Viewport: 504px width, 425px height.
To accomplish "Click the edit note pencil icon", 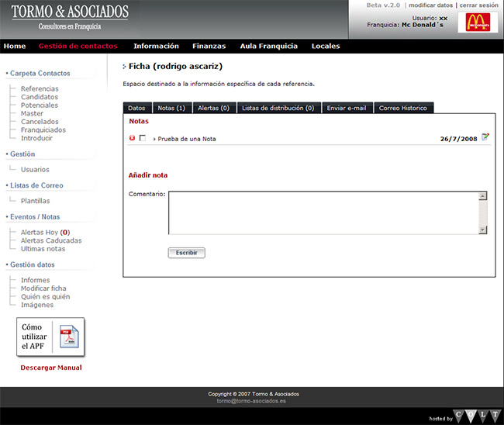I will [485, 137].
